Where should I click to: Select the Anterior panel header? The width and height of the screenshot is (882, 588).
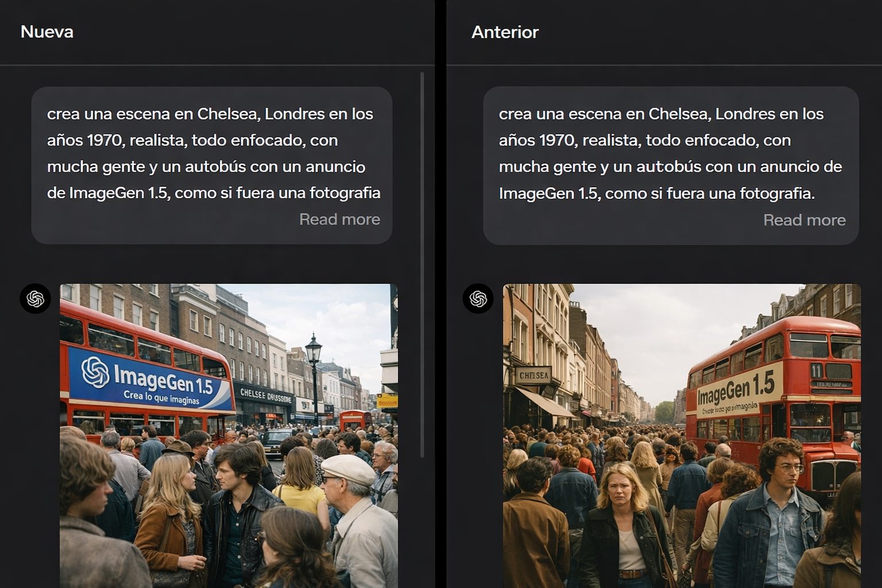coord(505,32)
